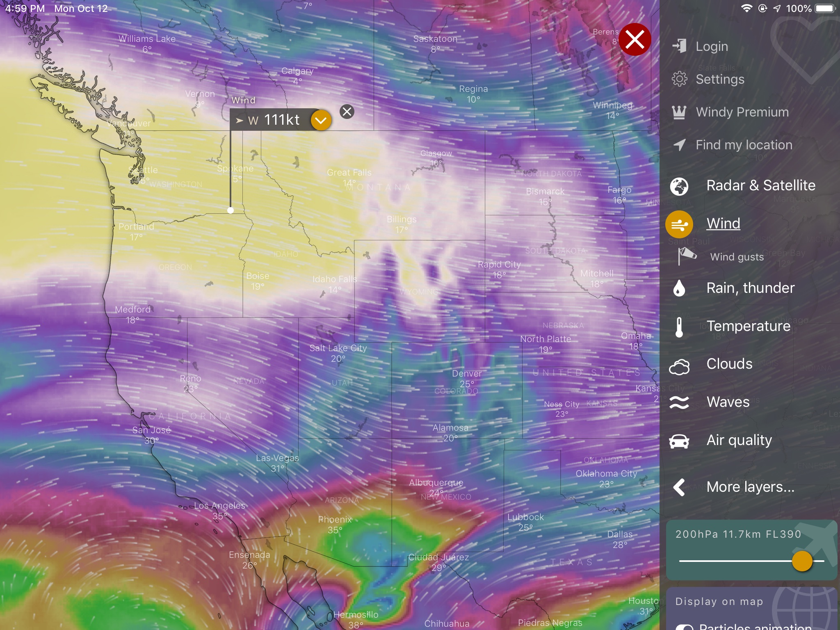
Task: Expand the 111kt wind picker dropdown
Action: click(321, 120)
